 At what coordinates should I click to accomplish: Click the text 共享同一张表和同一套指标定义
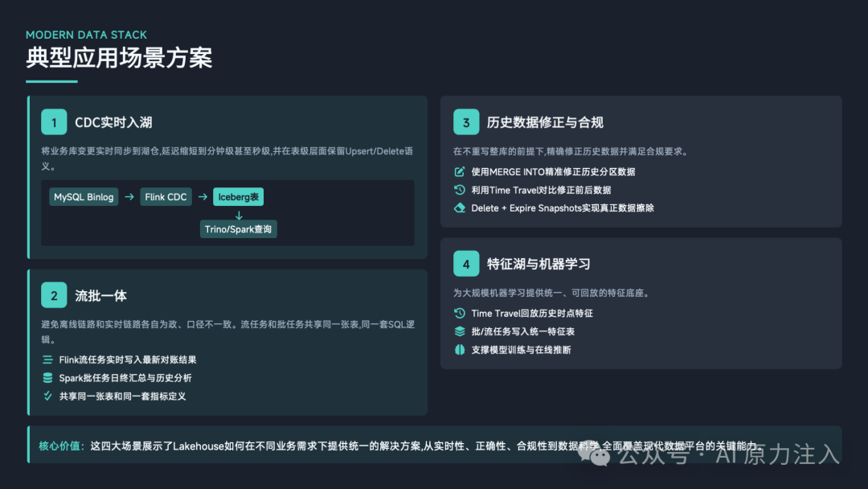(122, 397)
